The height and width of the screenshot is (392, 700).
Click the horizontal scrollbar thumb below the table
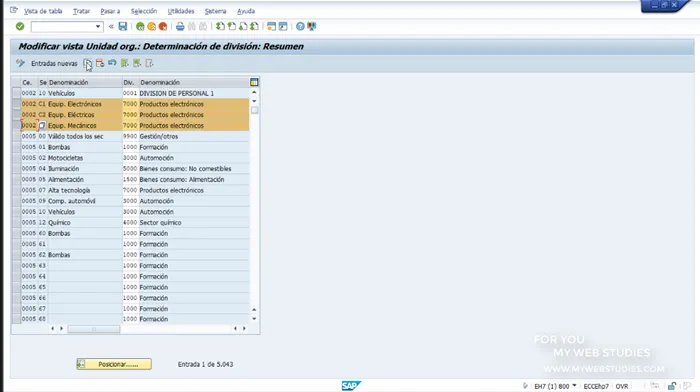point(94,329)
